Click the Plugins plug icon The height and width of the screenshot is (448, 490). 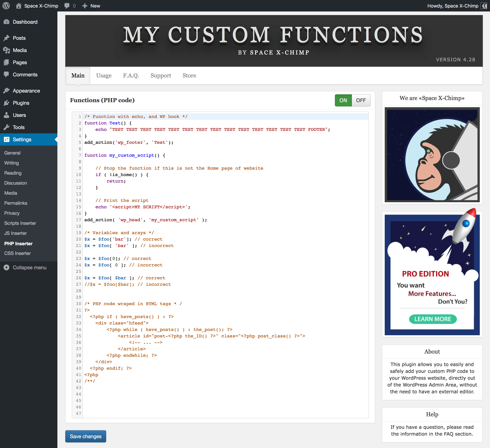coord(7,103)
